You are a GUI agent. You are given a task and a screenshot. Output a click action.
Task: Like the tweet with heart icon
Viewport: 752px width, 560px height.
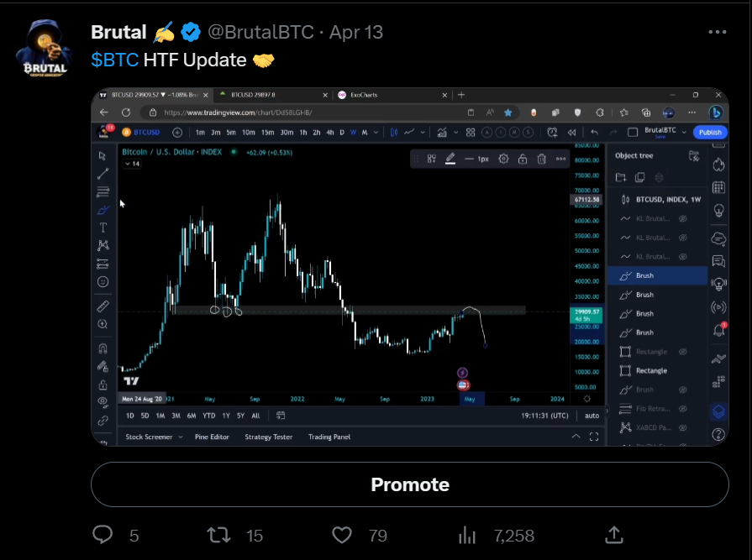pos(342,535)
